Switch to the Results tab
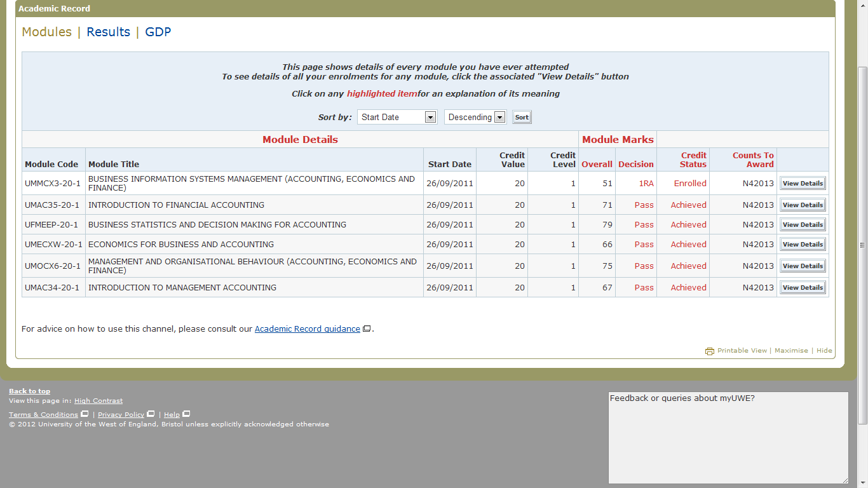This screenshot has width=868, height=488. click(108, 32)
